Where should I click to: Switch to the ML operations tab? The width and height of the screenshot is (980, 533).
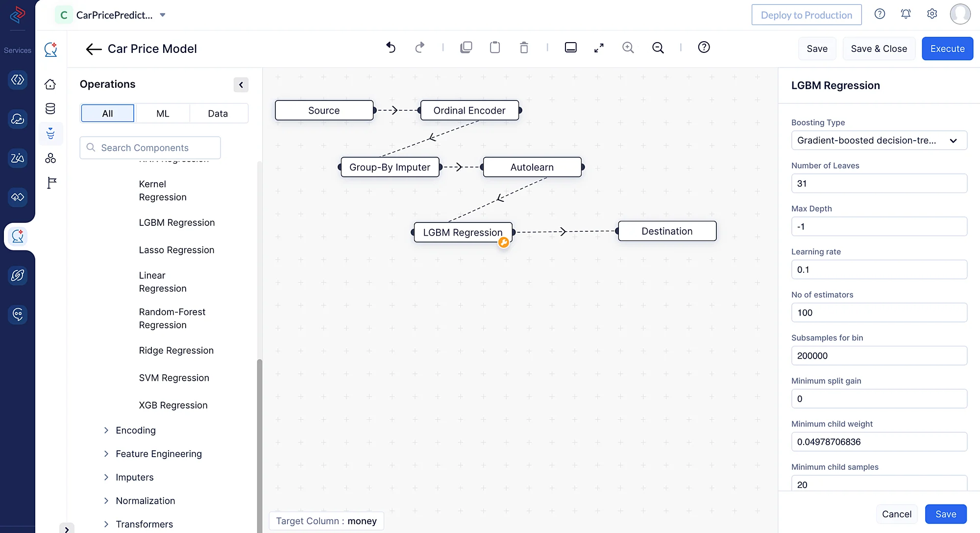click(x=163, y=113)
